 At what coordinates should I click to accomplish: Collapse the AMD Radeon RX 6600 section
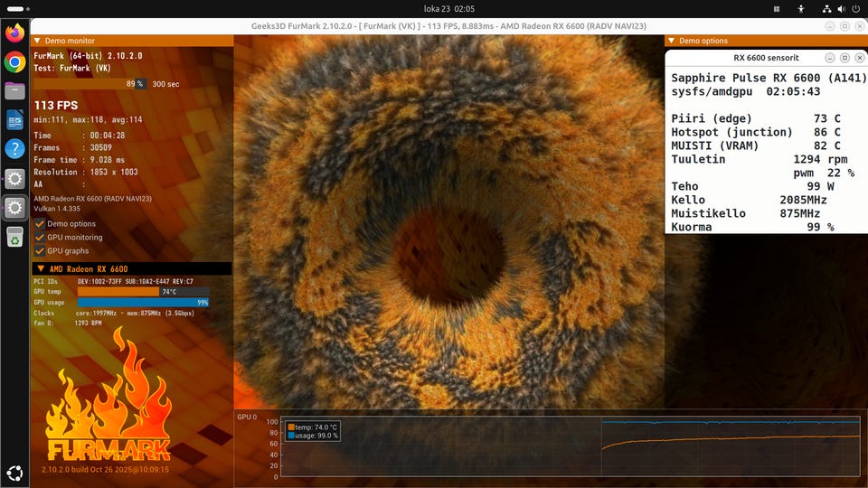[x=41, y=269]
